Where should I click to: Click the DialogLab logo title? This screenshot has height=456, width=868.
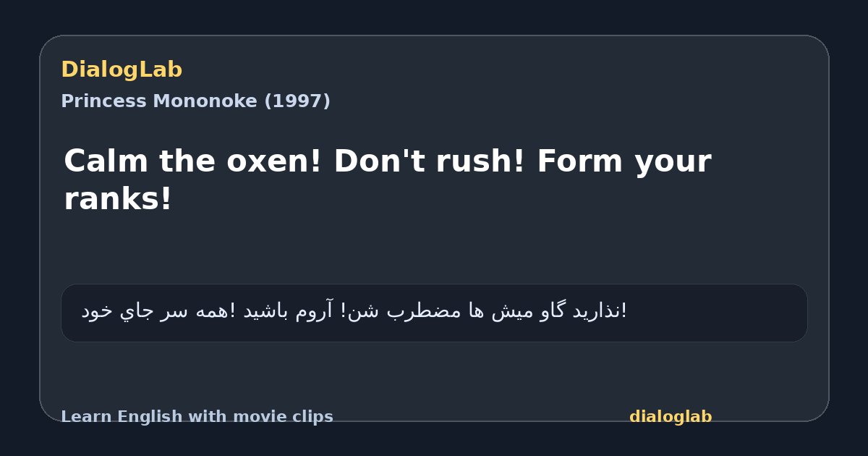[x=122, y=69]
